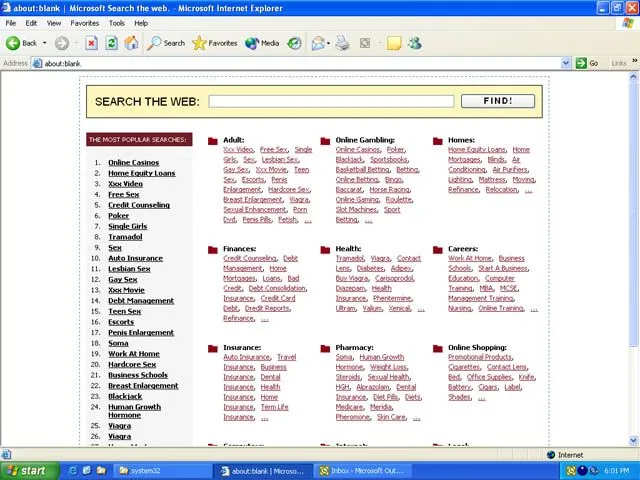
Task: Click the Health category folder icon
Action: click(325, 250)
